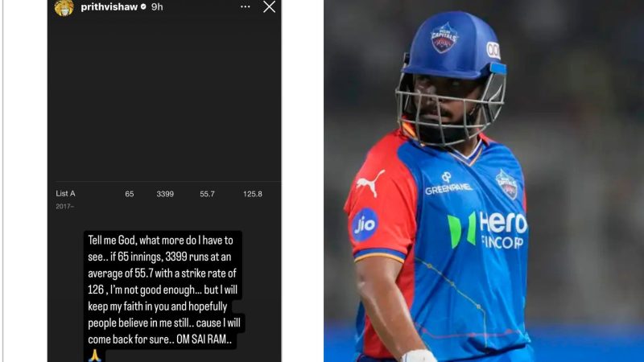Click the 'Tell me God' story text block

(163, 290)
